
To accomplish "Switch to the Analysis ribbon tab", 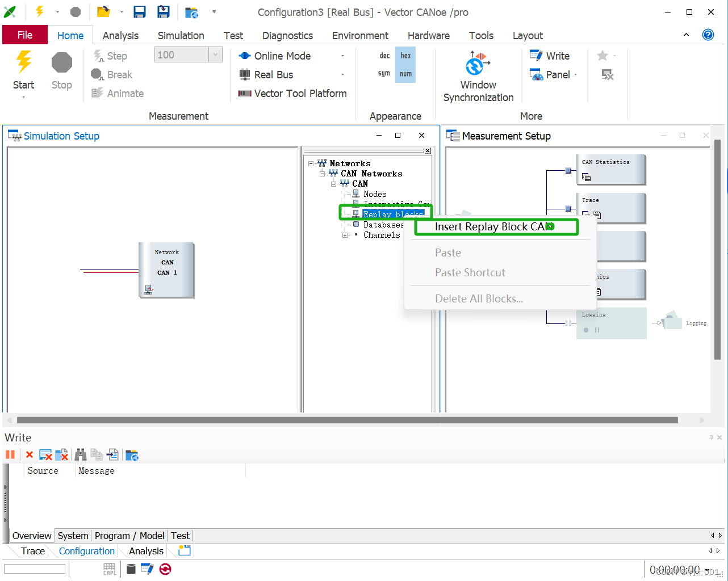I will [120, 35].
